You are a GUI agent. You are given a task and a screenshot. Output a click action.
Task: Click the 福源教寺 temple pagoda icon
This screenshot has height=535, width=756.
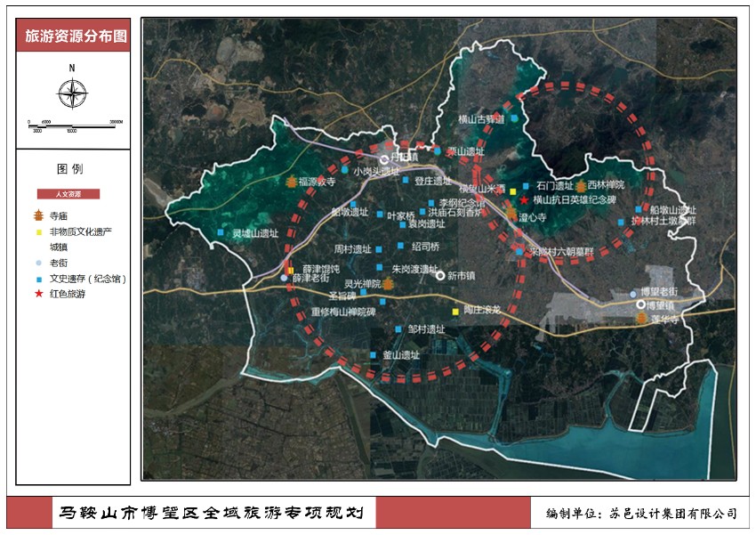pyautogui.click(x=291, y=182)
